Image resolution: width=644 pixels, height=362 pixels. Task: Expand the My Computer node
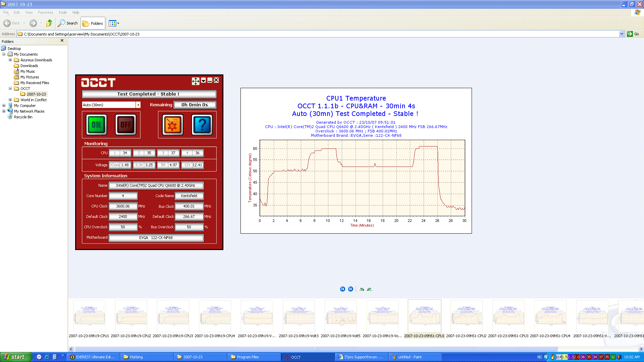click(x=4, y=106)
